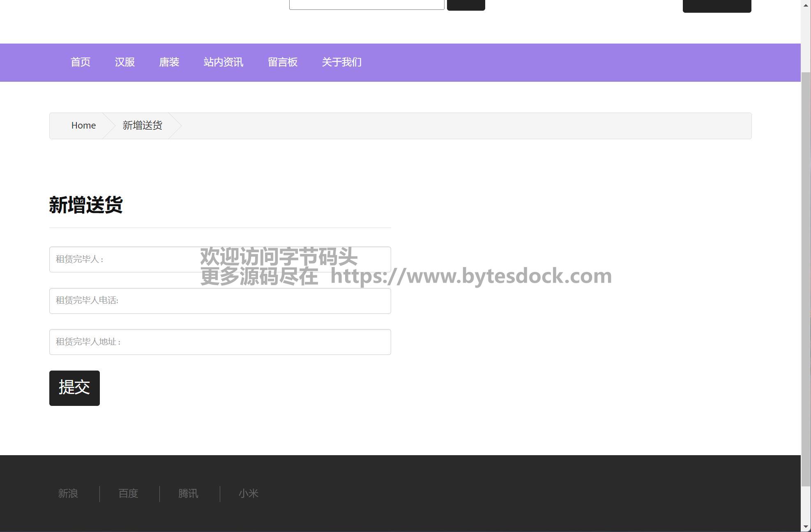Select the 租赁完毕人地址 address input field
Viewport: 811px width, 532px height.
point(220,342)
